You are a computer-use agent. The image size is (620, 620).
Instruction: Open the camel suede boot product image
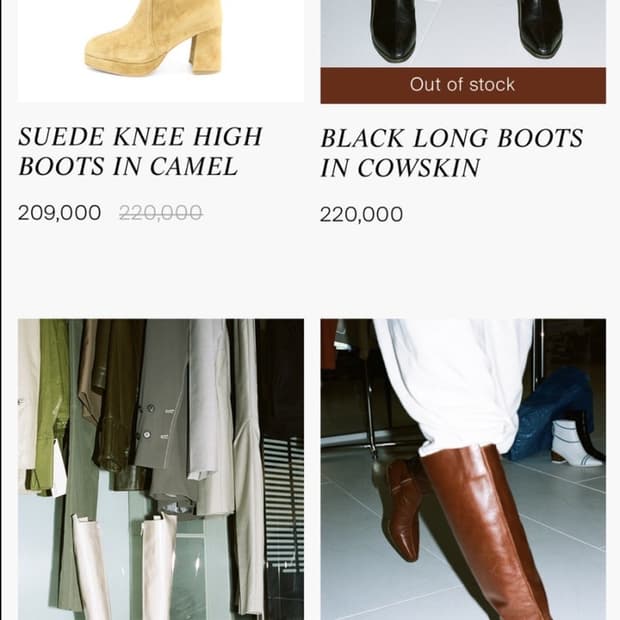pyautogui.click(x=161, y=51)
